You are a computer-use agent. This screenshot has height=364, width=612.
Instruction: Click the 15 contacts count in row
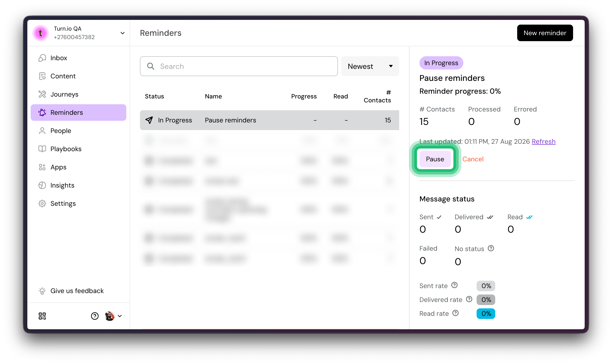click(x=388, y=120)
